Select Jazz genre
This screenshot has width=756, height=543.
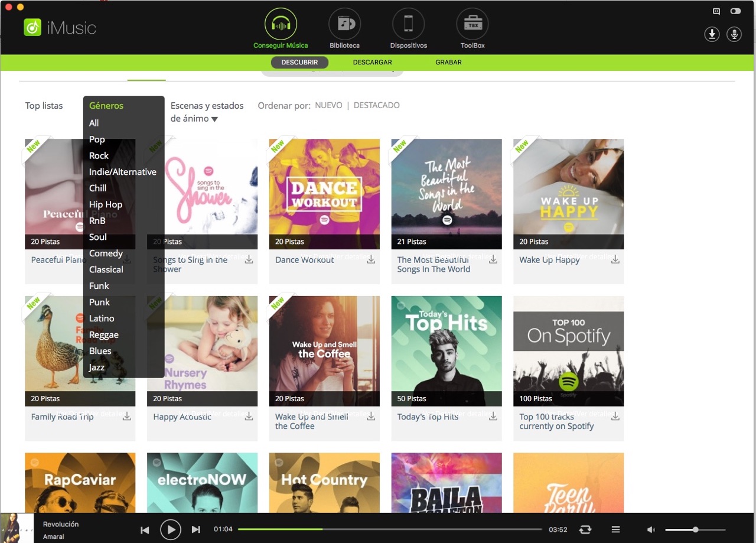click(x=97, y=368)
